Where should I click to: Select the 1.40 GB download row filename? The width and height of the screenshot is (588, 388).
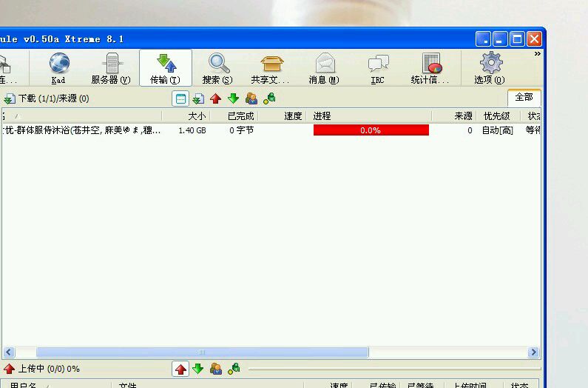82,130
